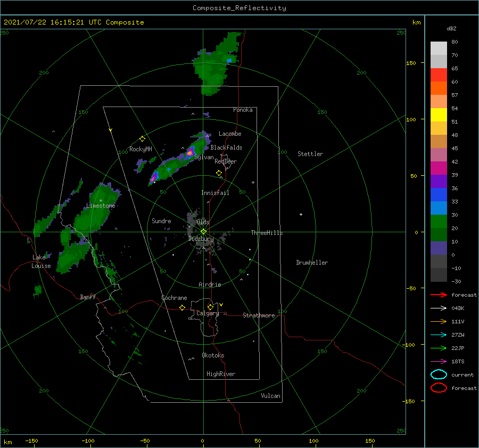
Task: Click the yellow diamond marker above RockyMH
Action: coord(142,139)
